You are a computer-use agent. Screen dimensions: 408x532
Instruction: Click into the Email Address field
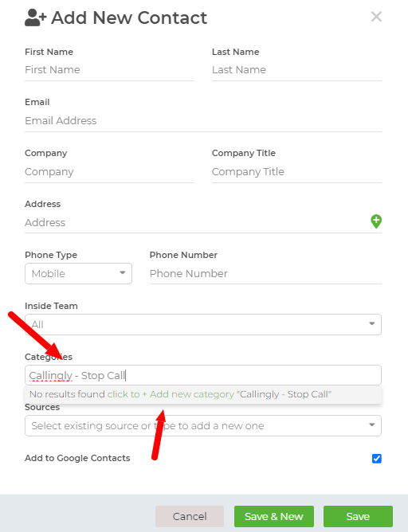(x=203, y=121)
